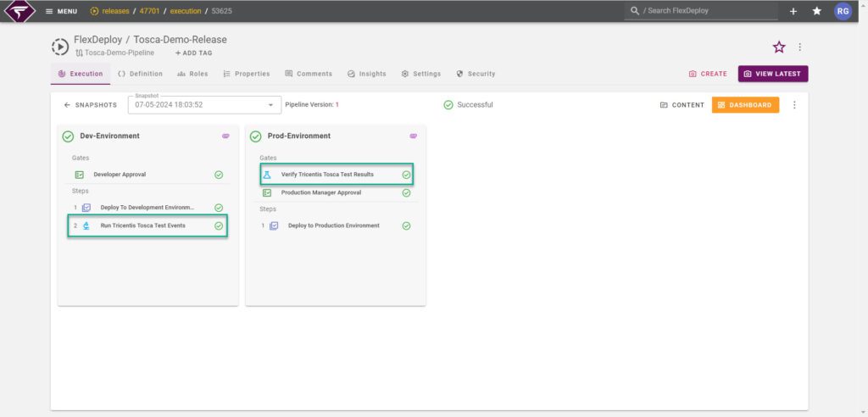
Task: Click the filled star icon in top bar
Action: click(816, 11)
